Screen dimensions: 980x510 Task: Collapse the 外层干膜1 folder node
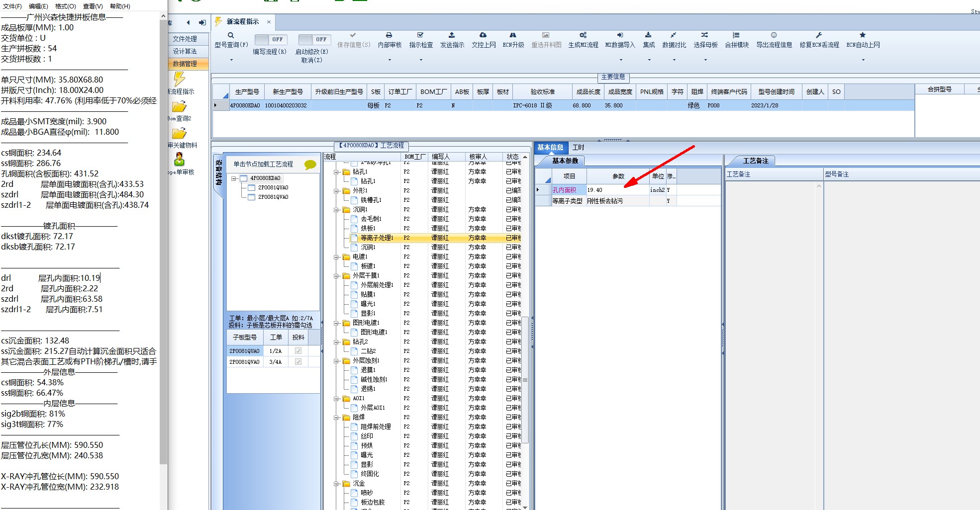(x=336, y=276)
